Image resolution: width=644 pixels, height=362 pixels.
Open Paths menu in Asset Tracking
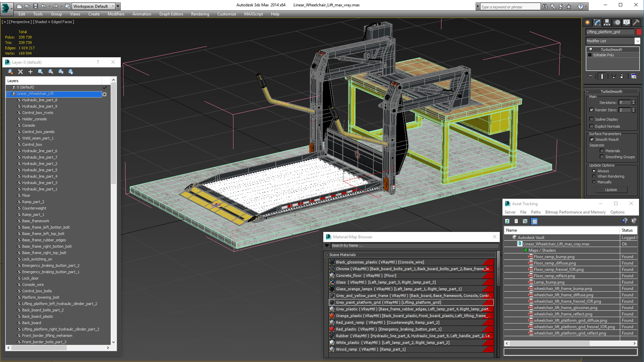point(536,212)
